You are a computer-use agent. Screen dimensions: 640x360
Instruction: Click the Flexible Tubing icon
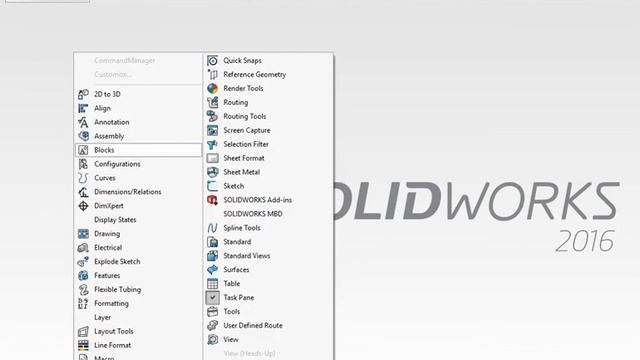coord(83,289)
